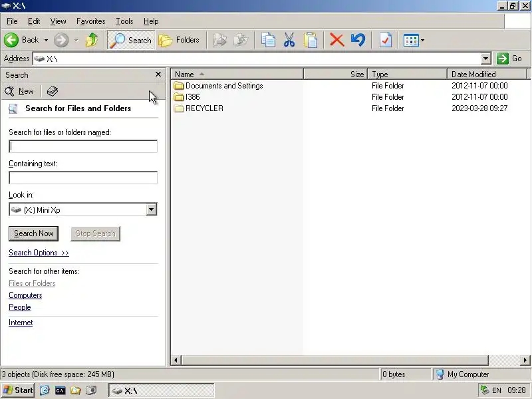
Task: Start a New search
Action: coord(19,91)
